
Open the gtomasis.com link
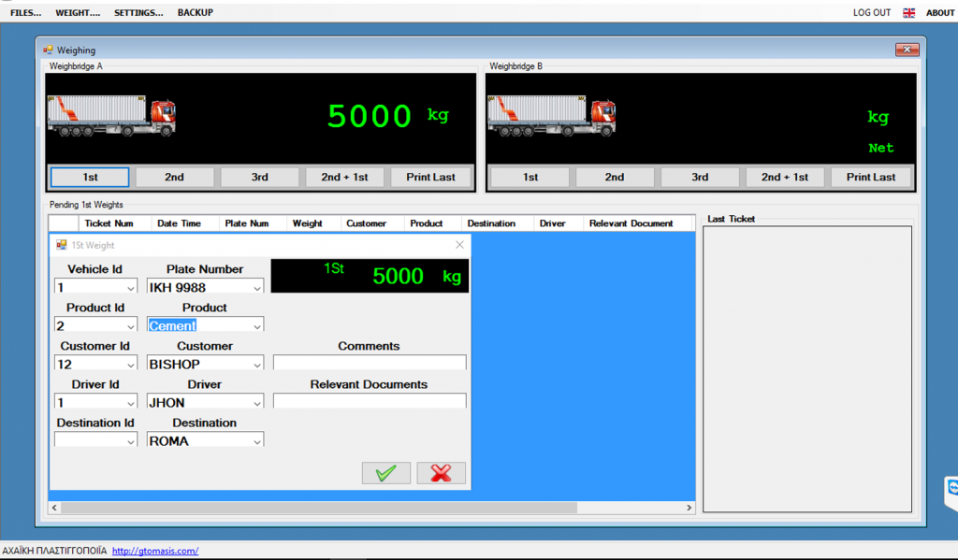155,552
